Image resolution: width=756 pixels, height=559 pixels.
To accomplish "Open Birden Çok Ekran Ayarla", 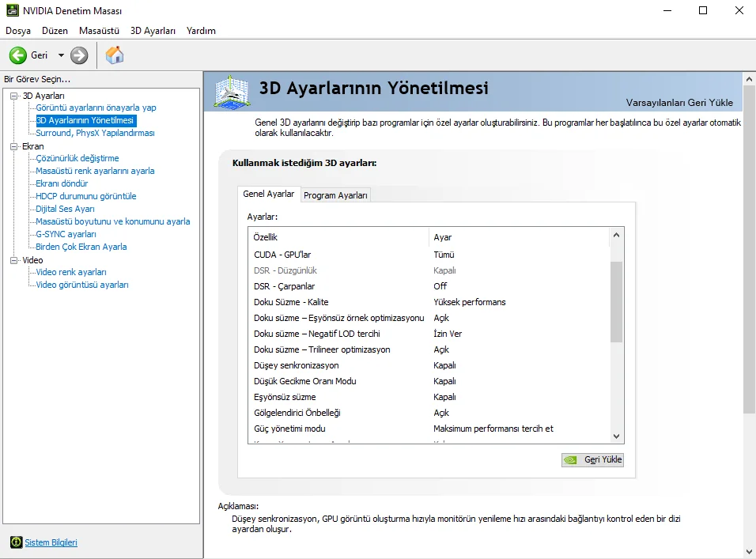I will (81, 247).
